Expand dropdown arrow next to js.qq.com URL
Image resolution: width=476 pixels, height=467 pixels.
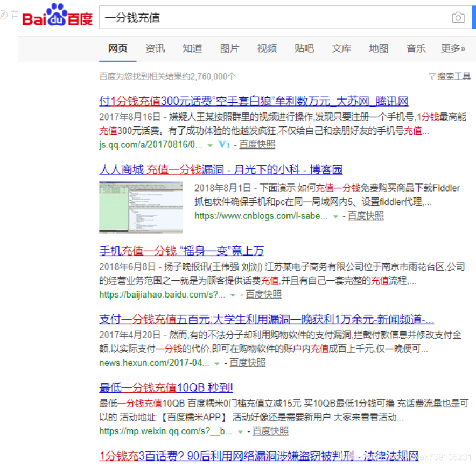coord(210,146)
